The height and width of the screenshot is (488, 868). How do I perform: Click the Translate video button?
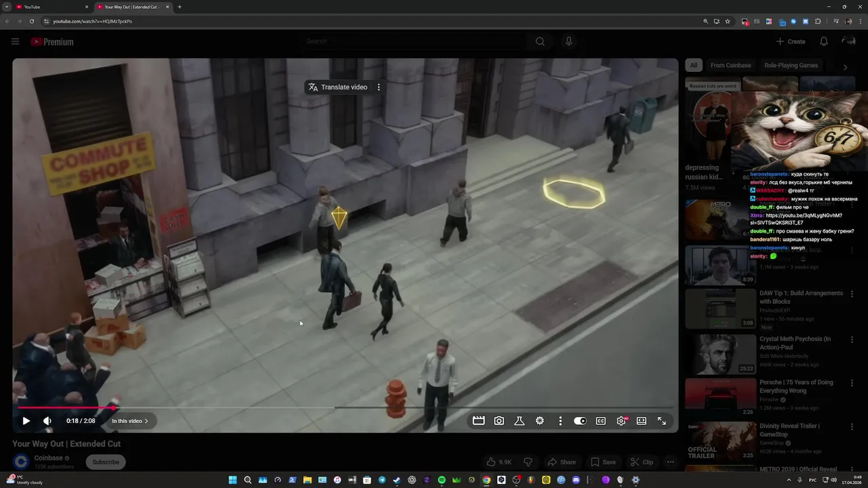pyautogui.click(x=338, y=87)
